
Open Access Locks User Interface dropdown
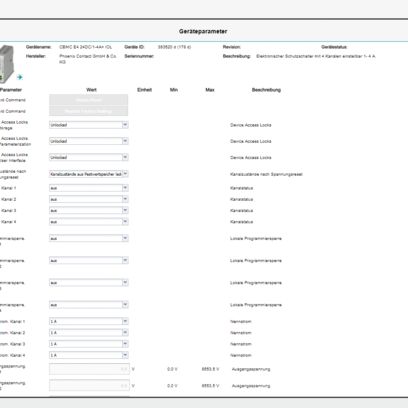coord(89,157)
